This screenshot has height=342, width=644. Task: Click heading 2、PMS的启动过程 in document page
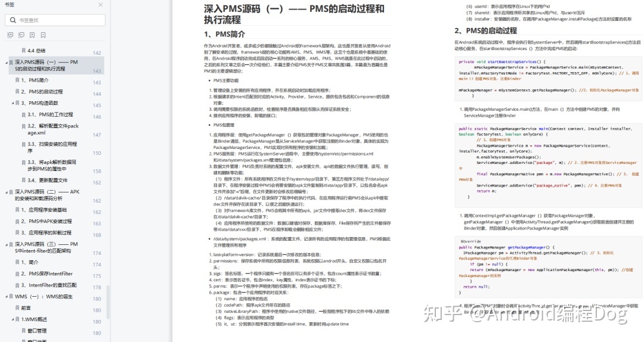click(x=485, y=31)
